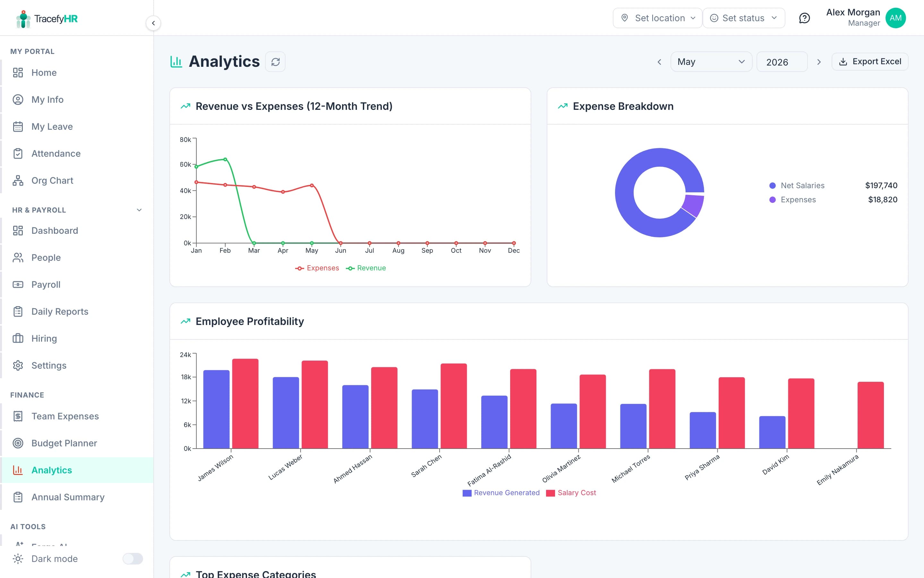Click the Analytics bar chart sidebar icon

18,470
